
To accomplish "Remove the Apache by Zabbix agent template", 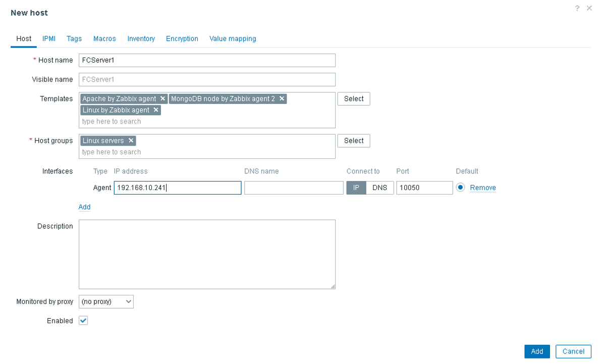I will pyautogui.click(x=162, y=98).
